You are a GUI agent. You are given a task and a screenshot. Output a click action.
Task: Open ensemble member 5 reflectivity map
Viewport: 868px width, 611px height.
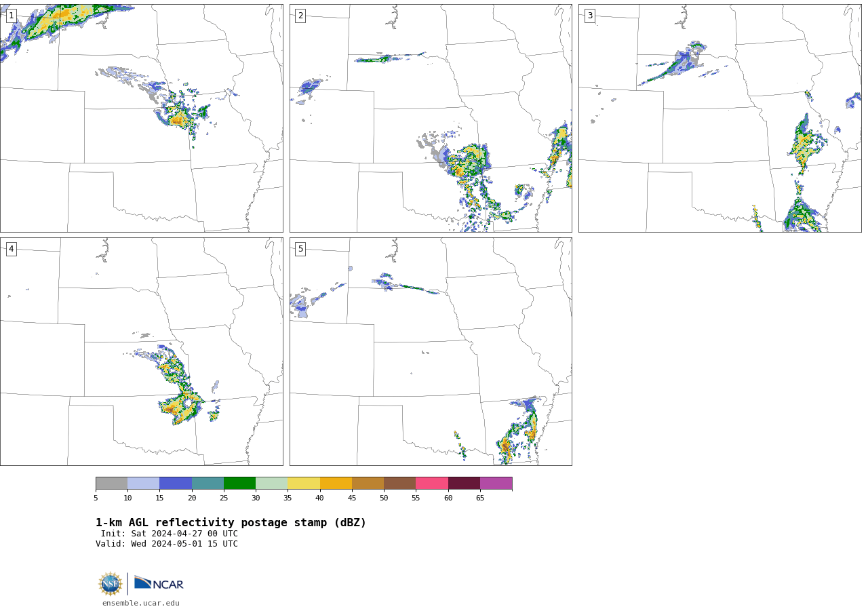click(431, 351)
